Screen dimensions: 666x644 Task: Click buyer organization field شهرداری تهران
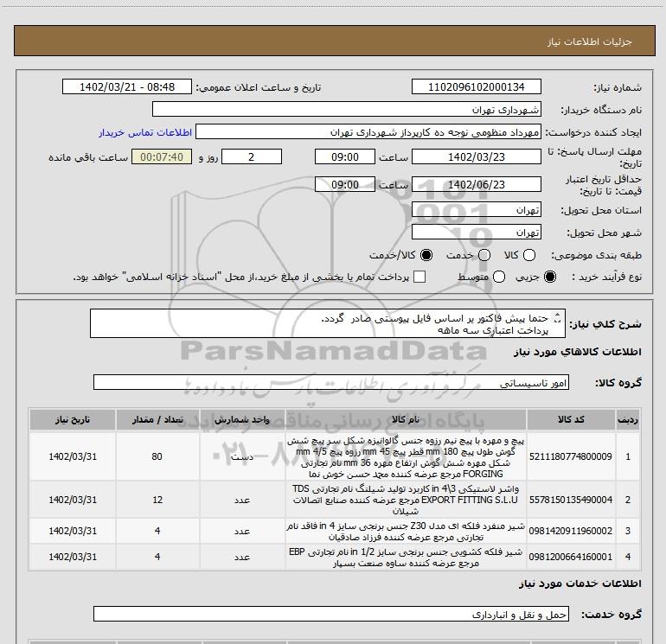point(347,109)
